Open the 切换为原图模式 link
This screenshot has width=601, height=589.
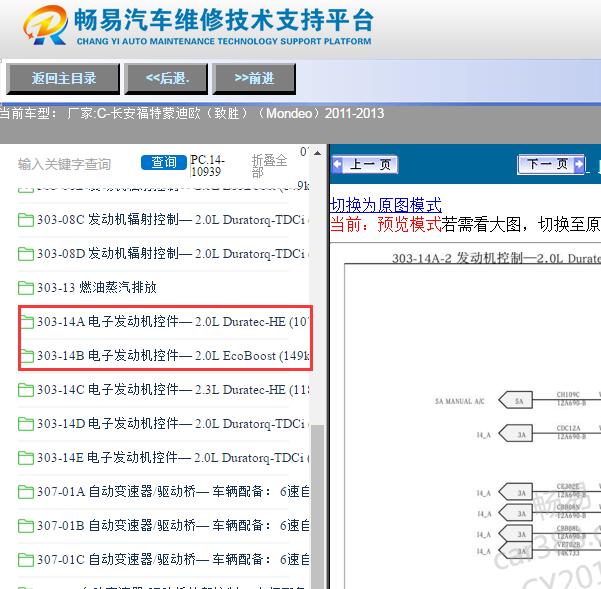pos(386,205)
